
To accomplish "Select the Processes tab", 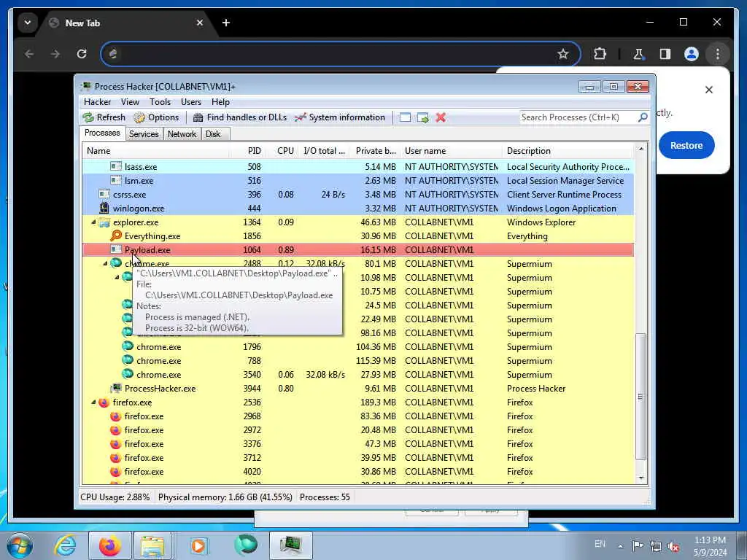I will click(x=102, y=133).
